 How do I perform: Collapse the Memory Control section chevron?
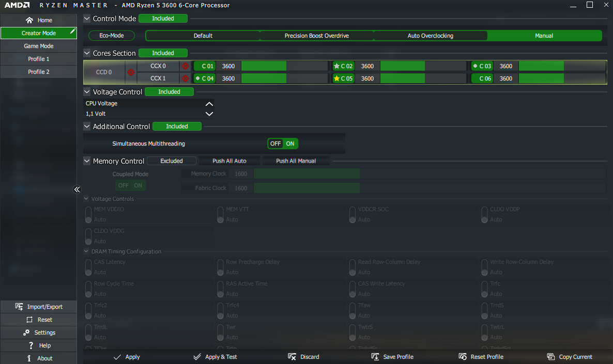(x=87, y=161)
